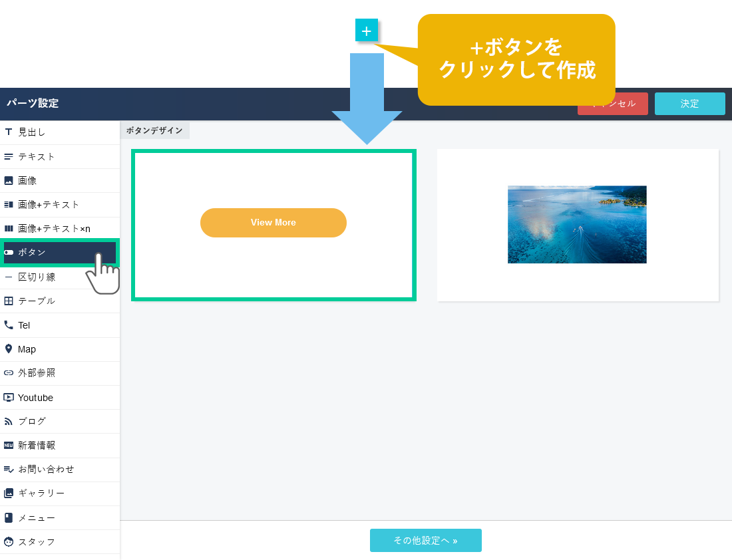
Task: Choose the ocean image button design
Action: 577,225
